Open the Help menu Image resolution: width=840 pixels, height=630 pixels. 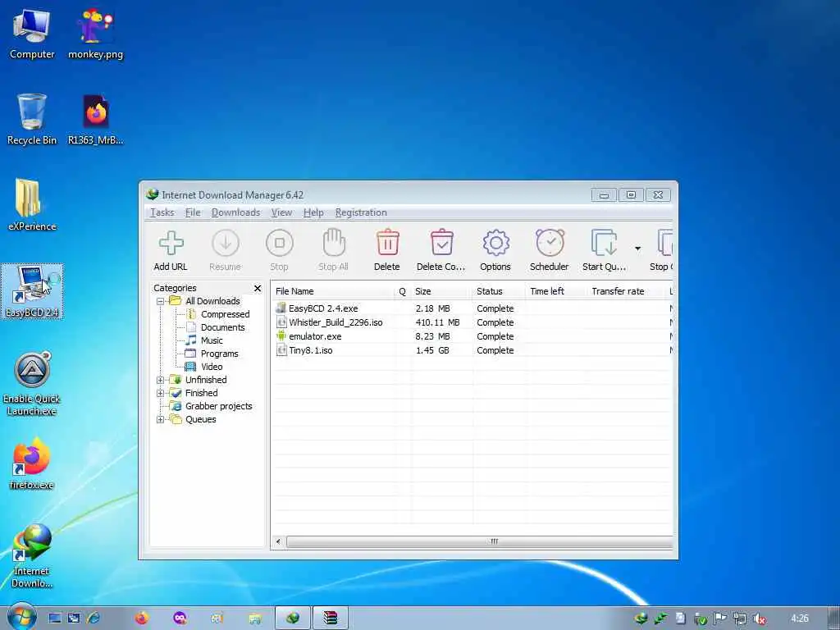click(x=313, y=212)
